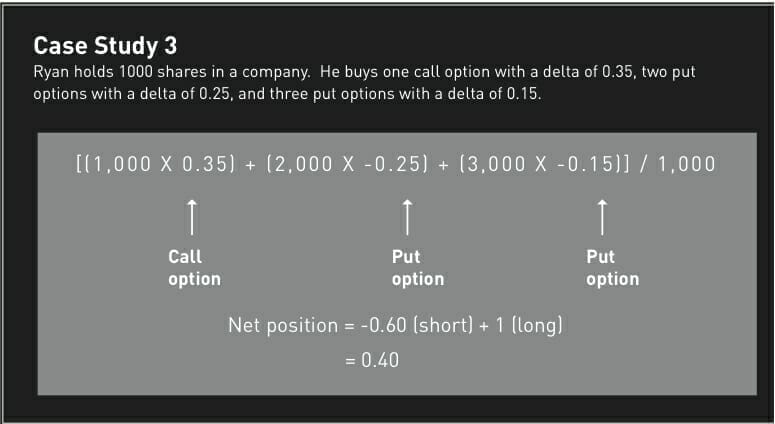The height and width of the screenshot is (424, 775).
Task: Click the "= 0.40" result line
Action: point(371,360)
